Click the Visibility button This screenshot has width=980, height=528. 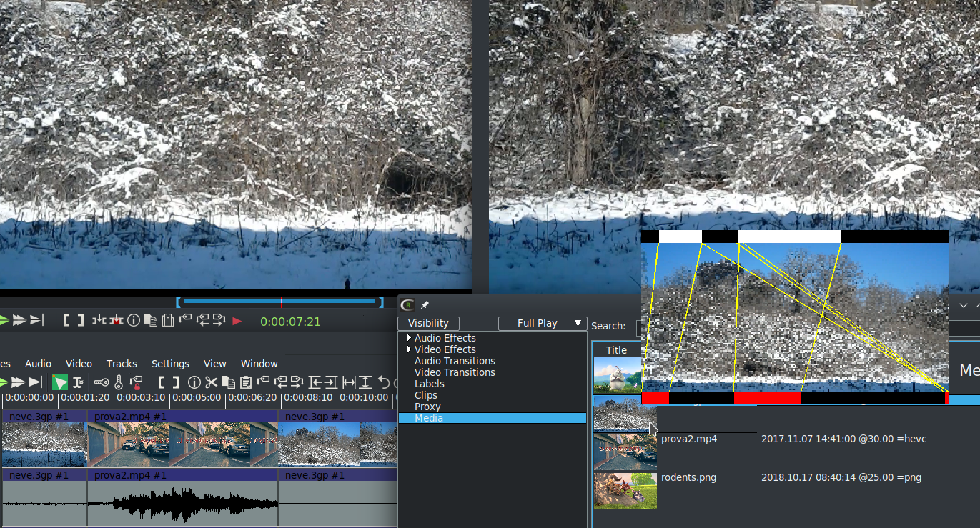pyautogui.click(x=428, y=323)
